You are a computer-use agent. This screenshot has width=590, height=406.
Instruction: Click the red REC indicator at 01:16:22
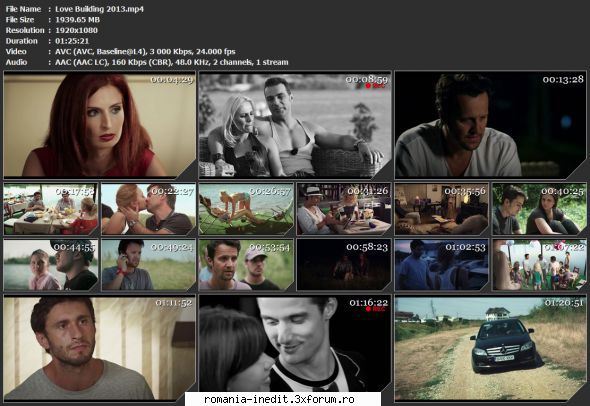(x=375, y=309)
